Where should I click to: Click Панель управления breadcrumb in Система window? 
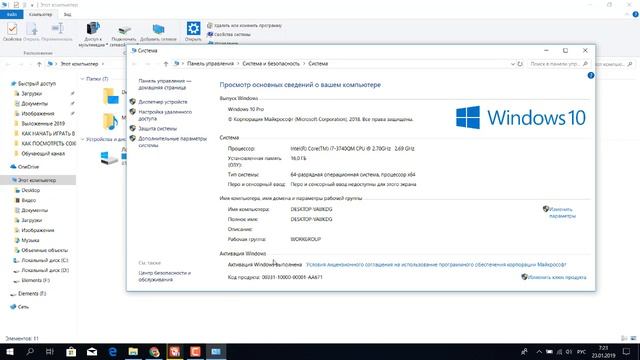click(x=210, y=64)
